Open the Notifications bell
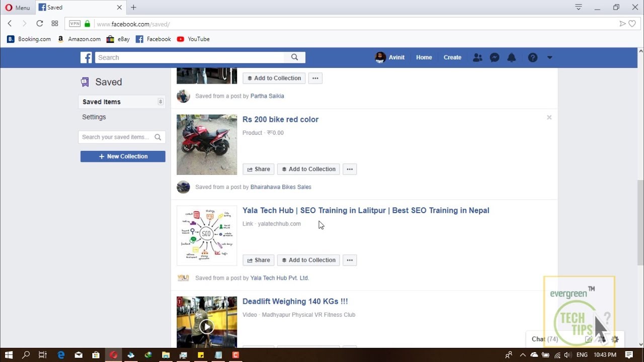 coord(512,57)
